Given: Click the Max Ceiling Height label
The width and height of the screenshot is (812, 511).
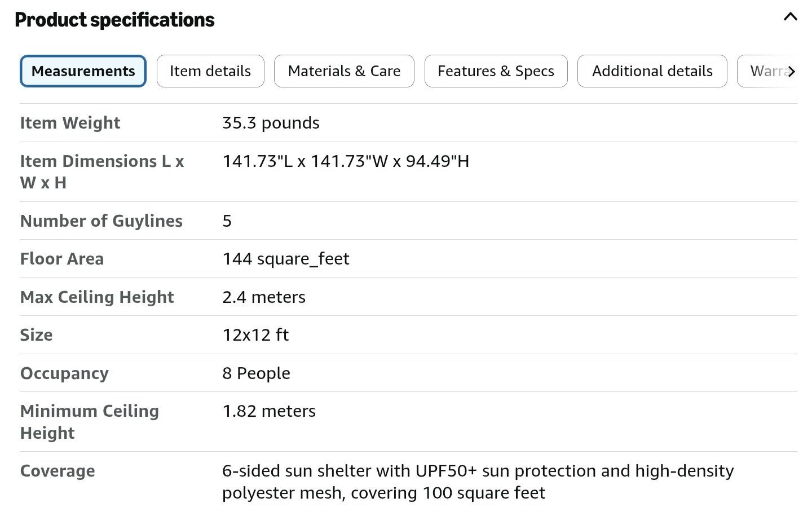Looking at the screenshot, I should pos(97,297).
